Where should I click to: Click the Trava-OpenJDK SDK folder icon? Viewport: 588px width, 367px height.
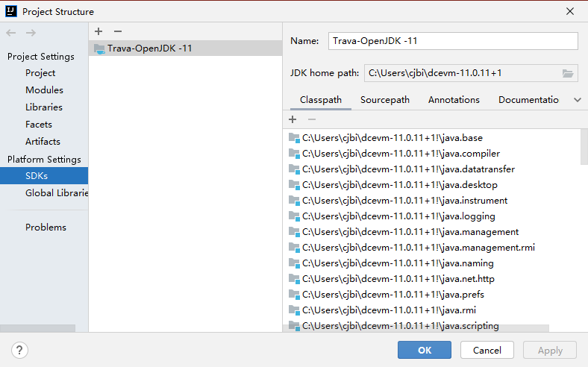[99, 48]
